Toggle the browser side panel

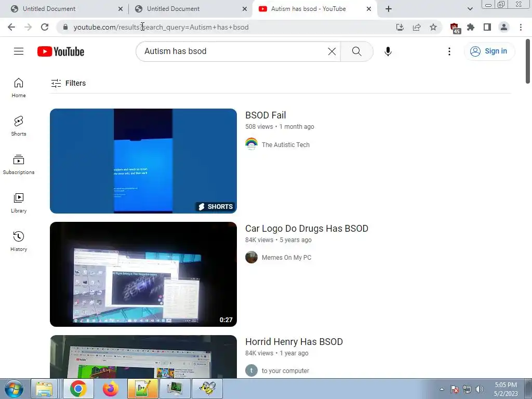coord(487,27)
